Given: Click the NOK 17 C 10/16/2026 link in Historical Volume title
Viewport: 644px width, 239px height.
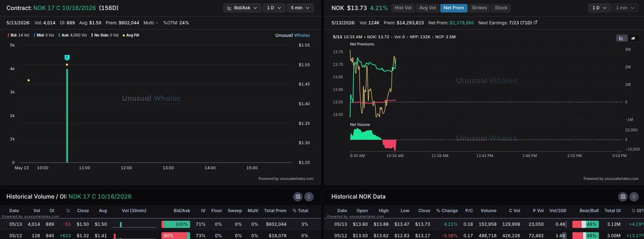Looking at the screenshot, I should 100,197.
